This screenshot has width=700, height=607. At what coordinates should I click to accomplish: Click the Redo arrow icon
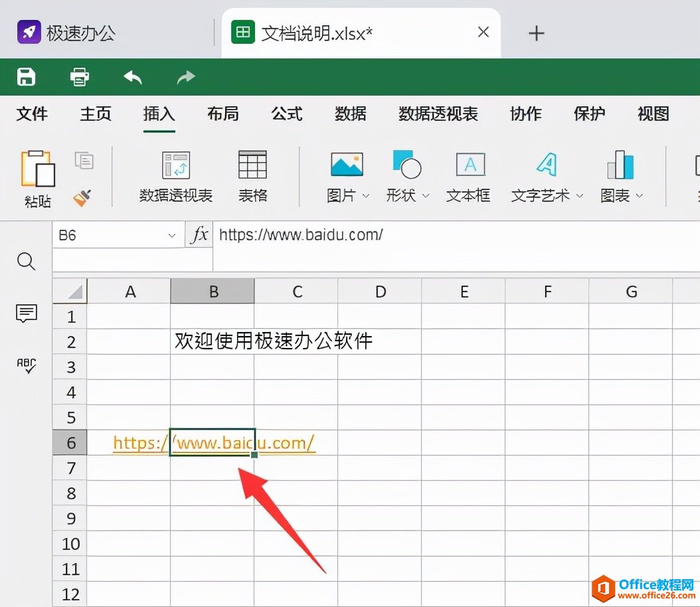click(185, 77)
